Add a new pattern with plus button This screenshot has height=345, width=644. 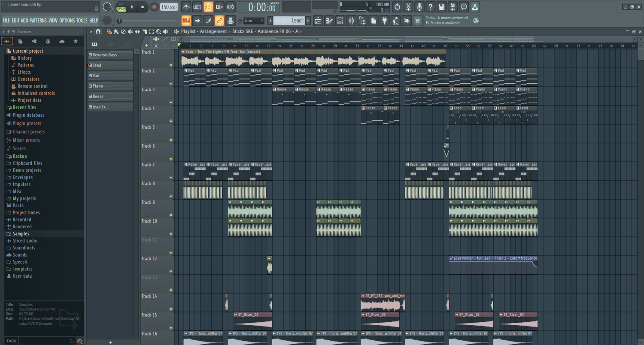coord(308,21)
